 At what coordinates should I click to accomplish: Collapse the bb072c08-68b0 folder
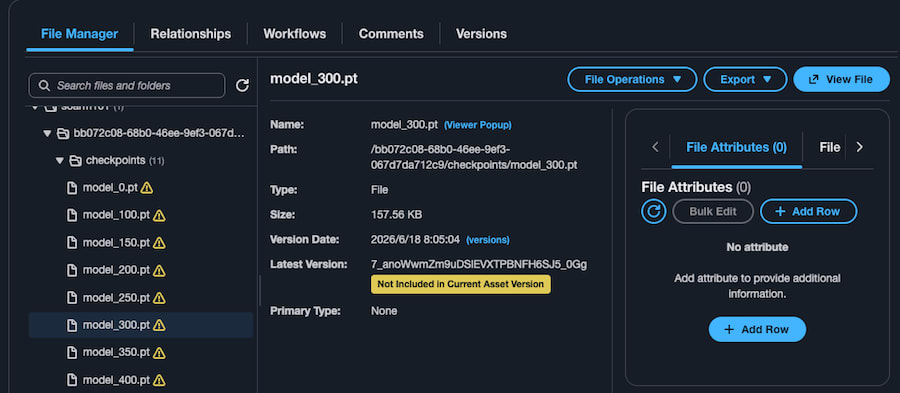47,134
